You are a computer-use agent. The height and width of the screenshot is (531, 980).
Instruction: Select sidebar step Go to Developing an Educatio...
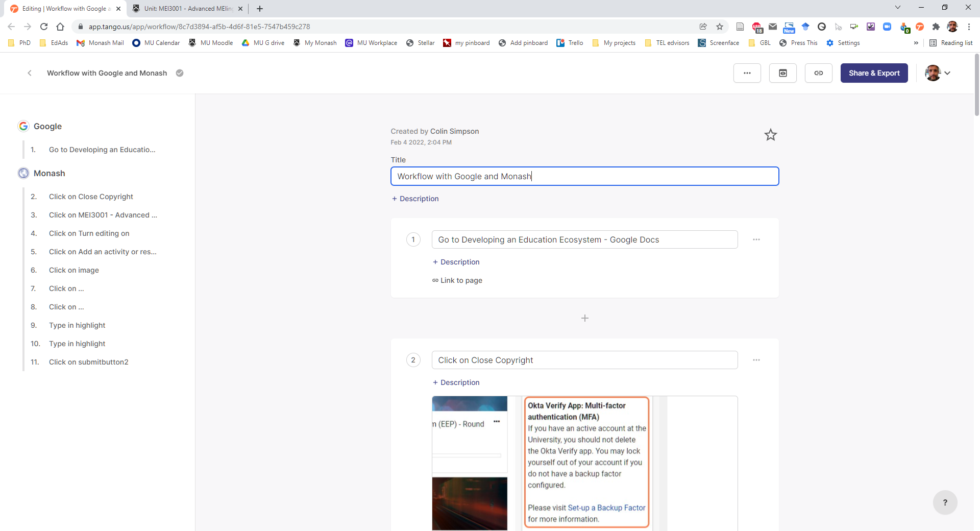click(102, 150)
